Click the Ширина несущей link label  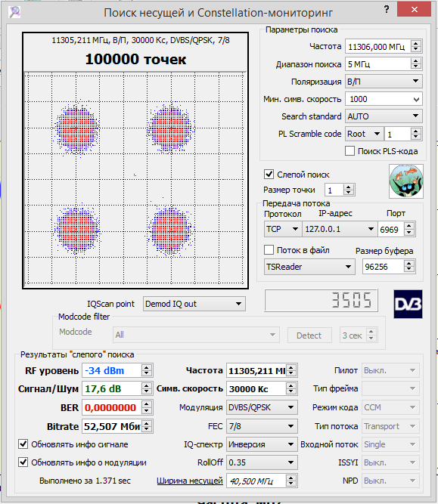(x=190, y=481)
